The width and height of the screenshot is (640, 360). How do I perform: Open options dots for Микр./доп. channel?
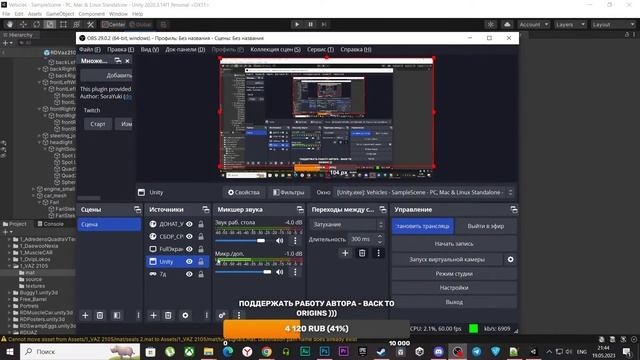295,272
